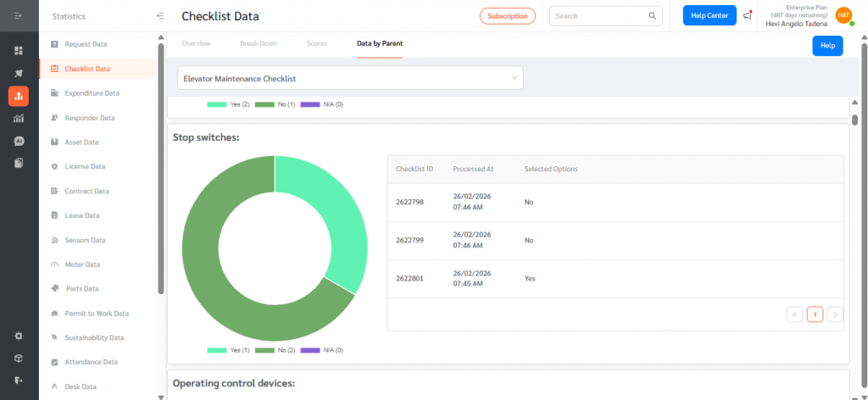Open the dashboard grid icon in left rail
The image size is (868, 400).
coord(19,51)
